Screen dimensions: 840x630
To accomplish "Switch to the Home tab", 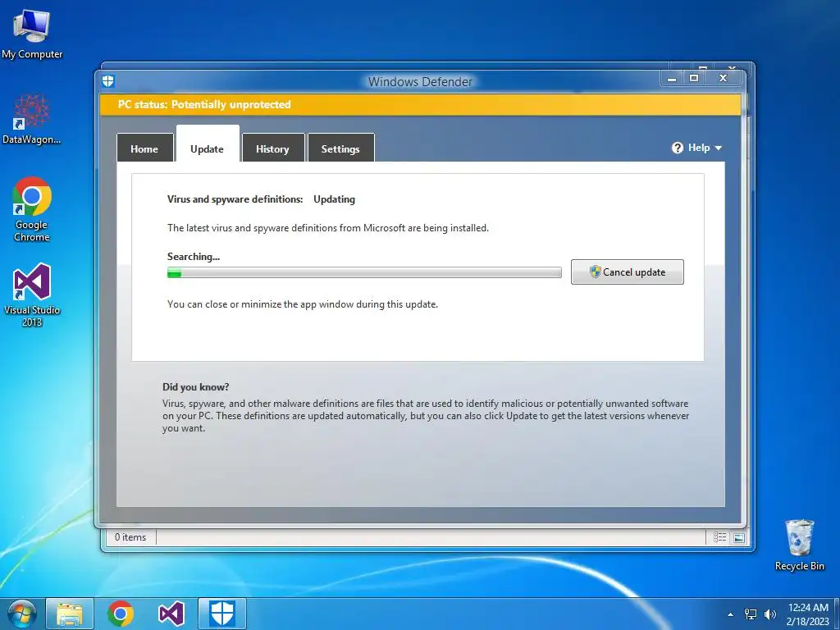I will (x=144, y=148).
